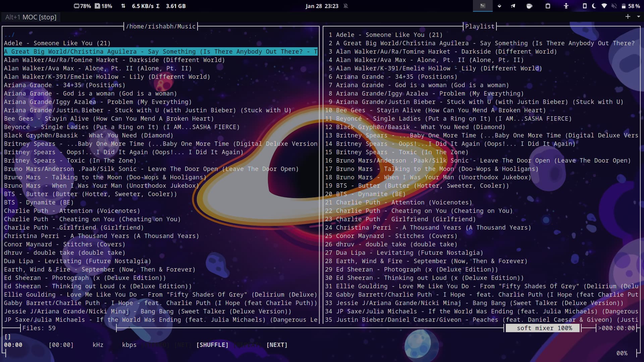Select highlighted Say Something file row
The height and width of the screenshot is (362, 644).
pyautogui.click(x=161, y=52)
